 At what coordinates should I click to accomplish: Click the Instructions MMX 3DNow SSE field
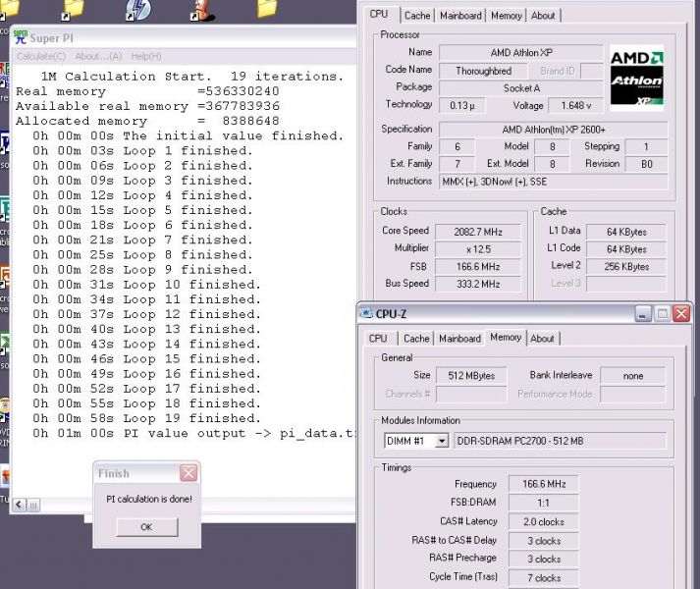pyautogui.click(x=553, y=182)
